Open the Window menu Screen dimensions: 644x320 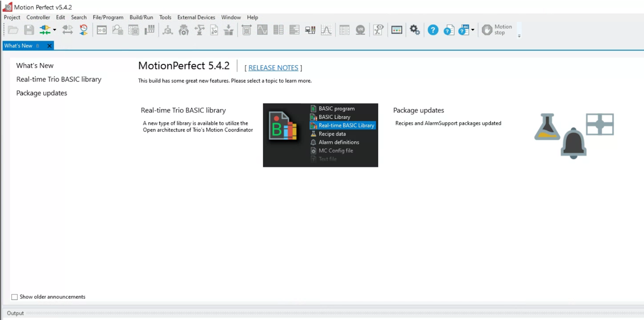coord(231,17)
